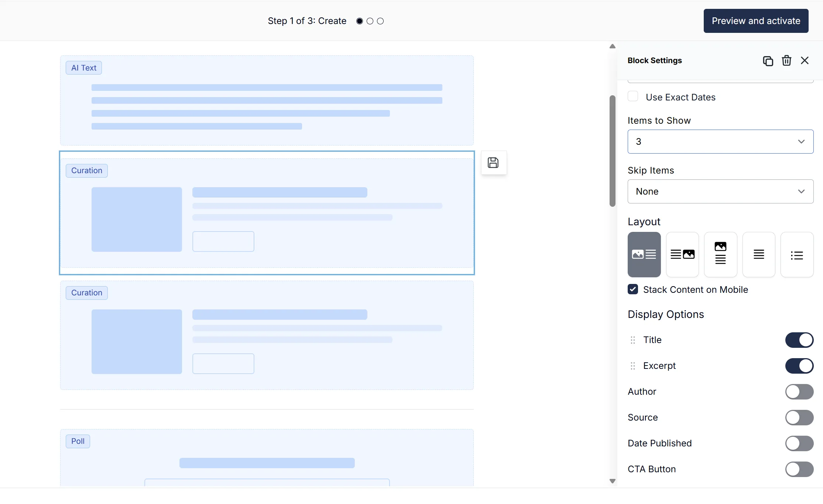Select the AI Text block label
823x504 pixels.
84,68
